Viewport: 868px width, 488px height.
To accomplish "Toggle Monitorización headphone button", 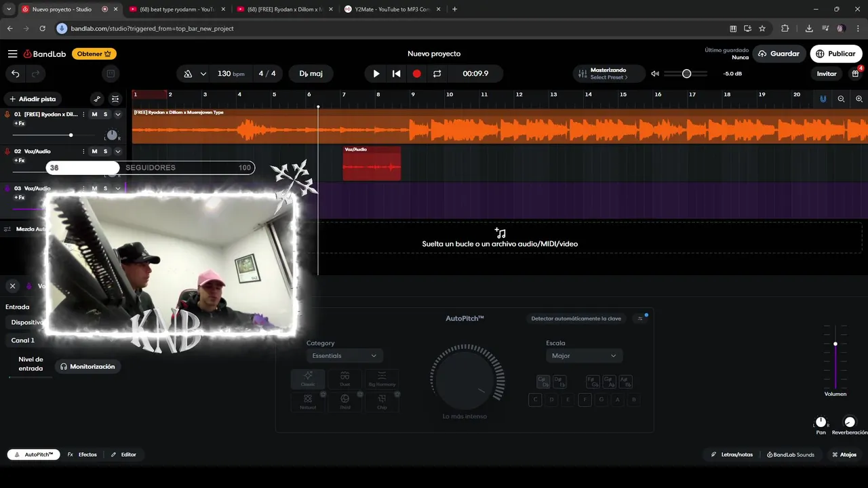I will coord(88,366).
